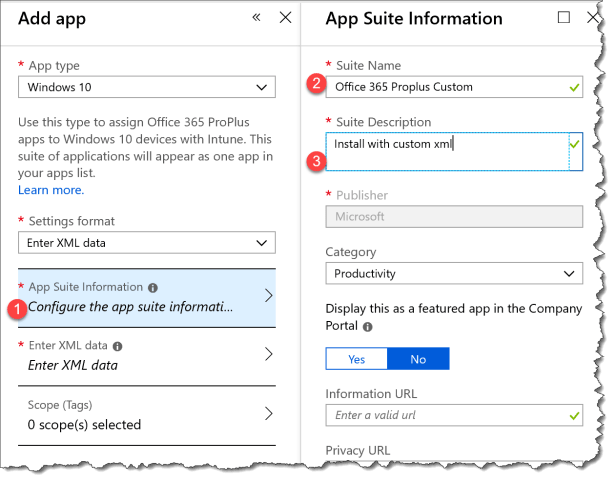Click the 'Settings format' label
The image size is (616, 481).
[x=72, y=221]
